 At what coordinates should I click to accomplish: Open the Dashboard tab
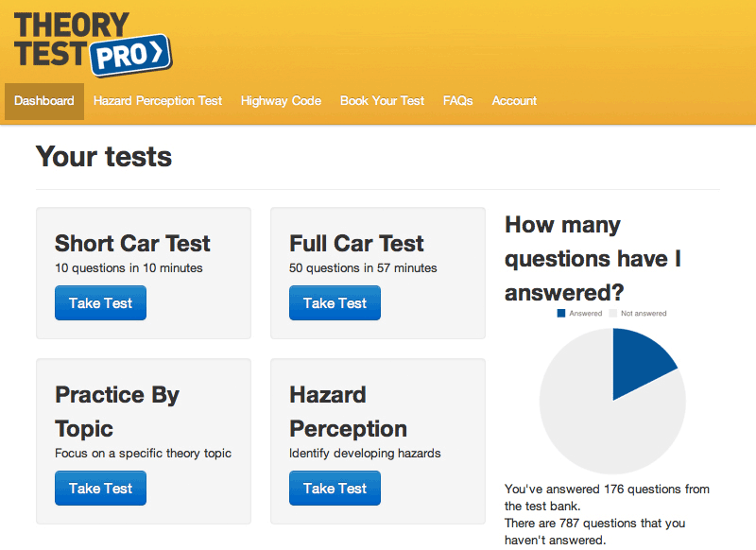coord(44,101)
